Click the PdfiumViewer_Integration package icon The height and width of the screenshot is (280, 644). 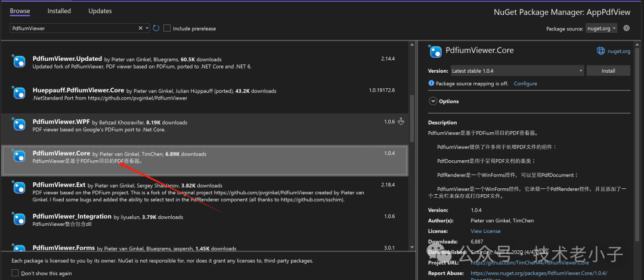pyautogui.click(x=19, y=219)
